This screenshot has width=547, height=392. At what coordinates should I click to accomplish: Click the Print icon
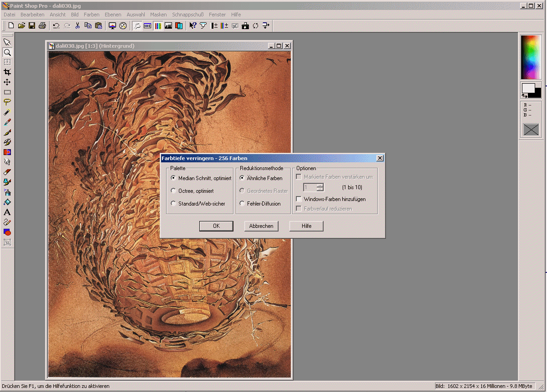pyautogui.click(x=42, y=25)
